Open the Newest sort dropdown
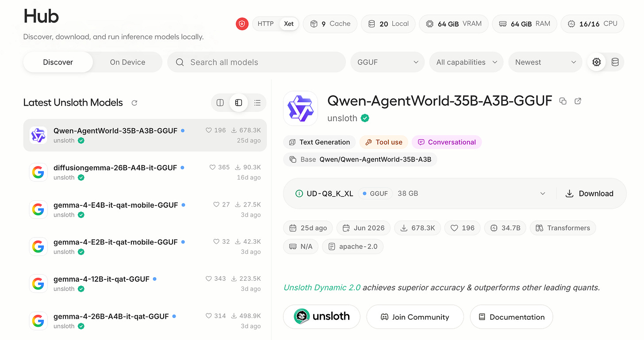644x340 pixels. point(546,62)
